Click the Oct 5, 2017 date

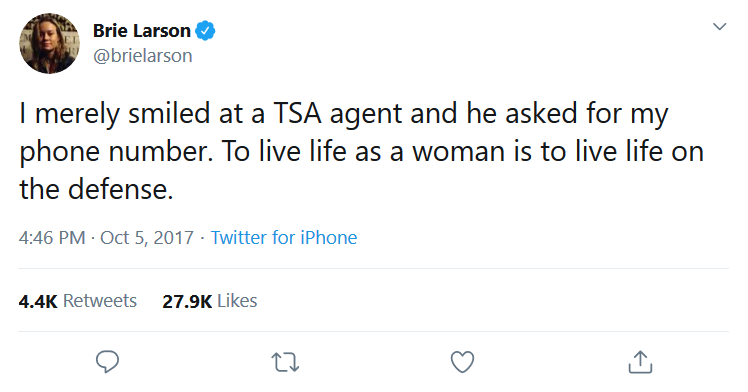point(147,237)
